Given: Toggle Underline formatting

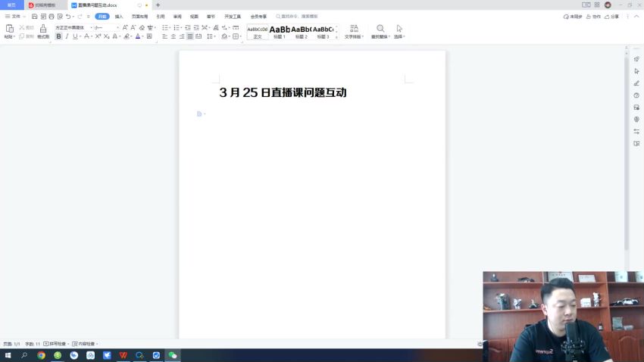Looking at the screenshot, I should pyautogui.click(x=75, y=36).
